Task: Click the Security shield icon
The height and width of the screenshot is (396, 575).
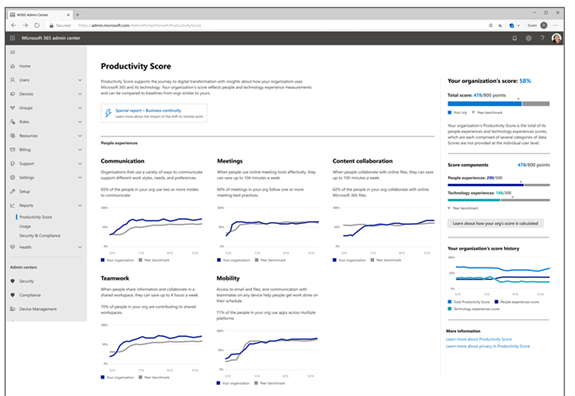Action: [13, 281]
